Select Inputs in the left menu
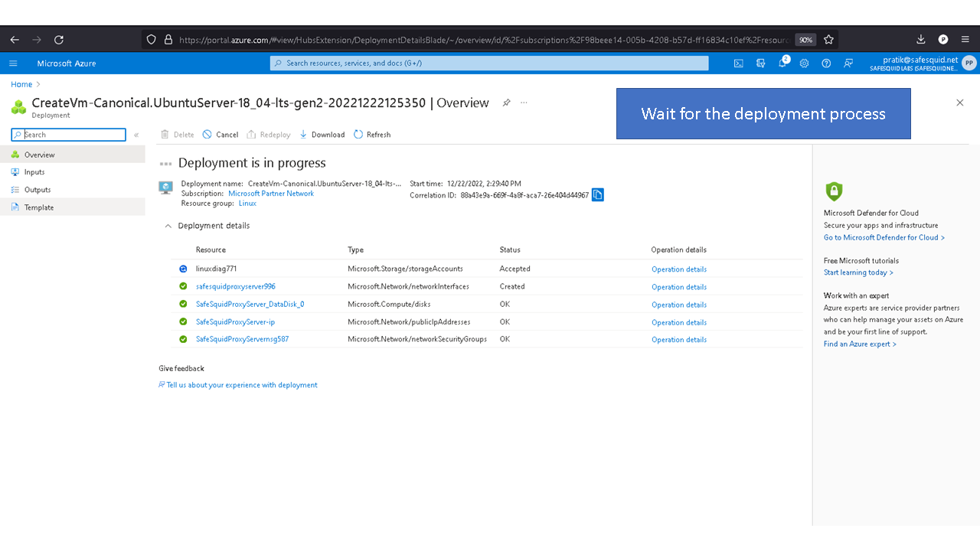980x551 pixels. [72, 172]
